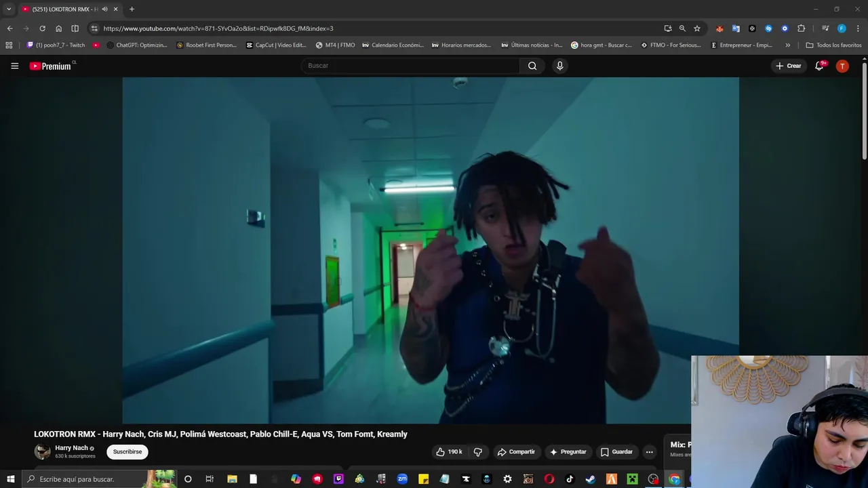Open the MetaMask fox extension

tap(719, 28)
